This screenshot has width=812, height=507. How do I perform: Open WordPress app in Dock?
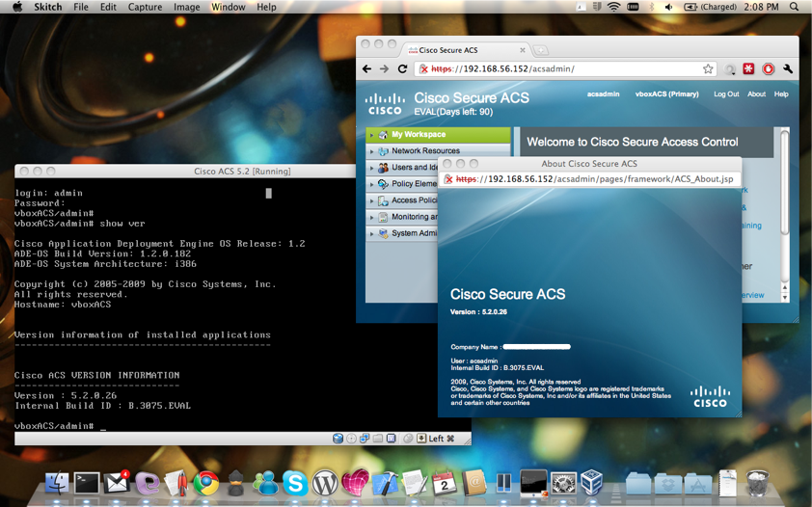point(325,484)
